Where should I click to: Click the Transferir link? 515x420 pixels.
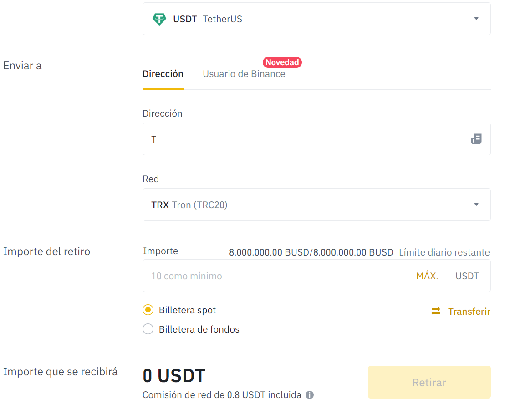click(x=469, y=312)
